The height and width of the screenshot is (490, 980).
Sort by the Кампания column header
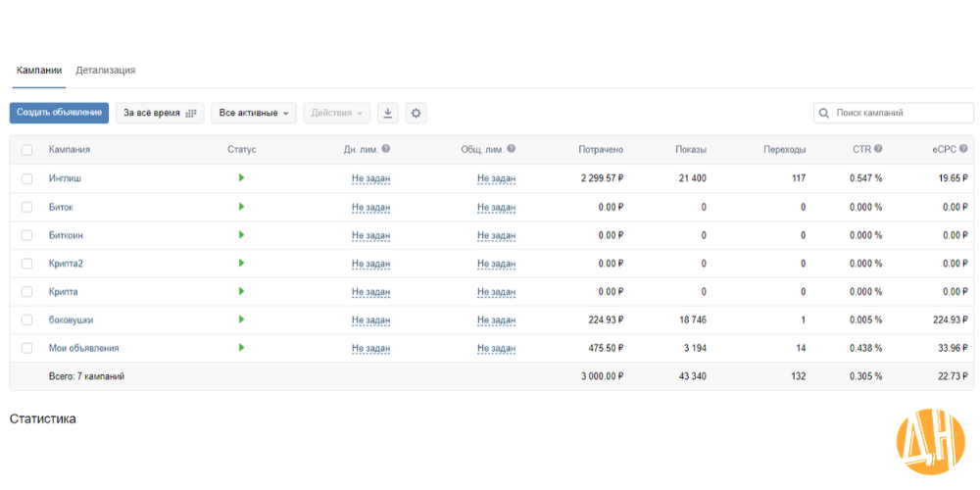coord(70,149)
